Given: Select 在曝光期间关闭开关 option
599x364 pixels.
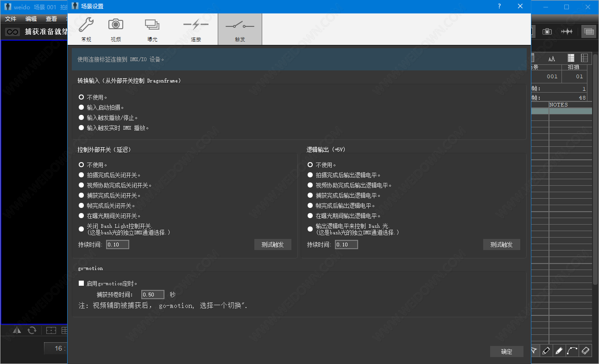Looking at the screenshot, I should pyautogui.click(x=109, y=216).
